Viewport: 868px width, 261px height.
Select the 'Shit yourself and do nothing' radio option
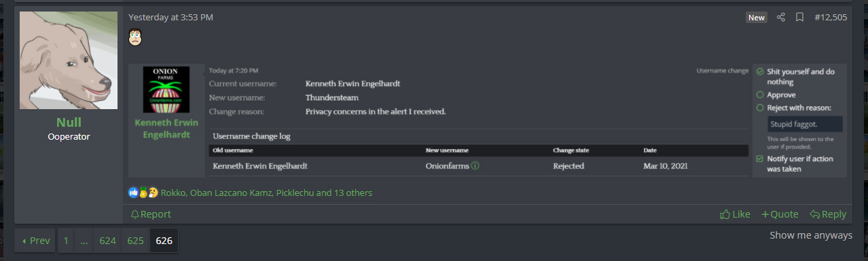tap(760, 72)
